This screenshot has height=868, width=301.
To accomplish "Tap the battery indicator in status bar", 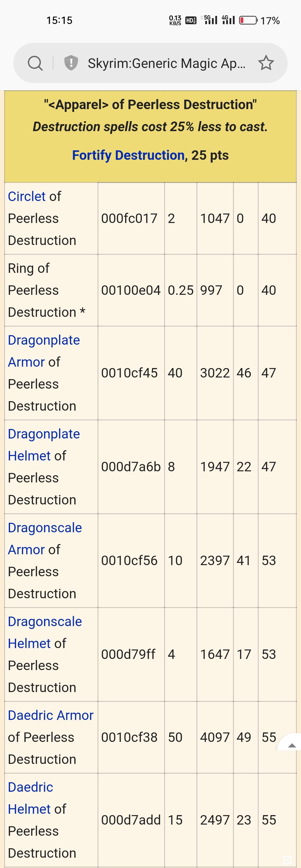I will click(248, 21).
